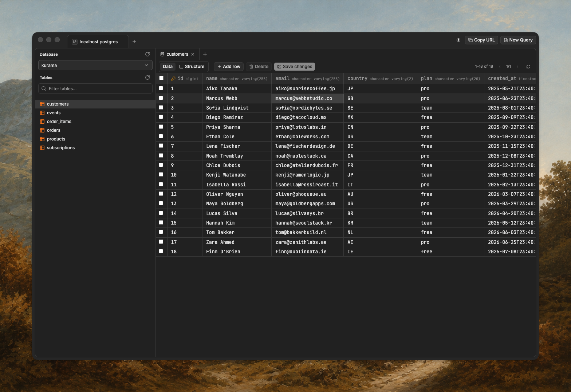
Task: Refresh the Tables list
Action: [x=147, y=78]
